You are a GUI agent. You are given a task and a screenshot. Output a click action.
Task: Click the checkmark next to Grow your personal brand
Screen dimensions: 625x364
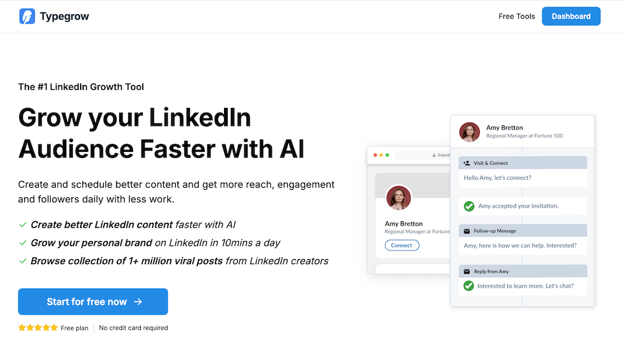pyautogui.click(x=23, y=243)
